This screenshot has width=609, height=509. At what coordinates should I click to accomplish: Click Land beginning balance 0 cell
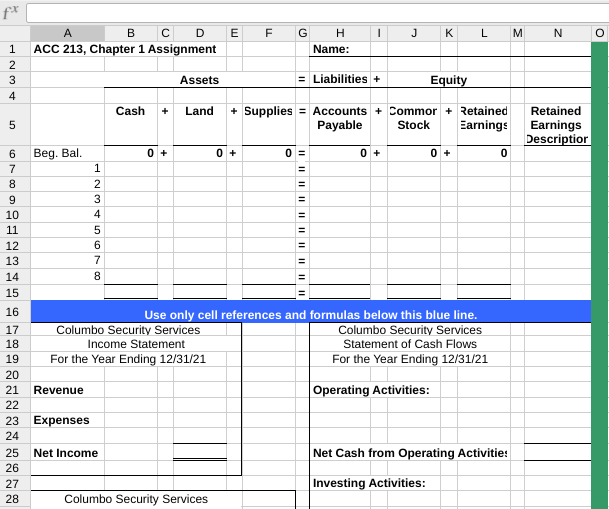pyautogui.click(x=200, y=153)
